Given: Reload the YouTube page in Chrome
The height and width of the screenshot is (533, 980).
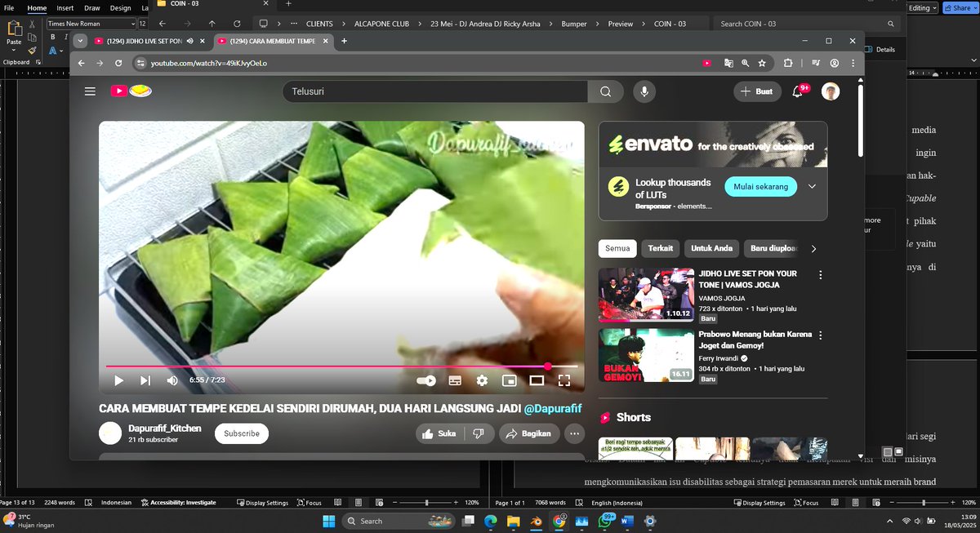Looking at the screenshot, I should click(x=118, y=63).
